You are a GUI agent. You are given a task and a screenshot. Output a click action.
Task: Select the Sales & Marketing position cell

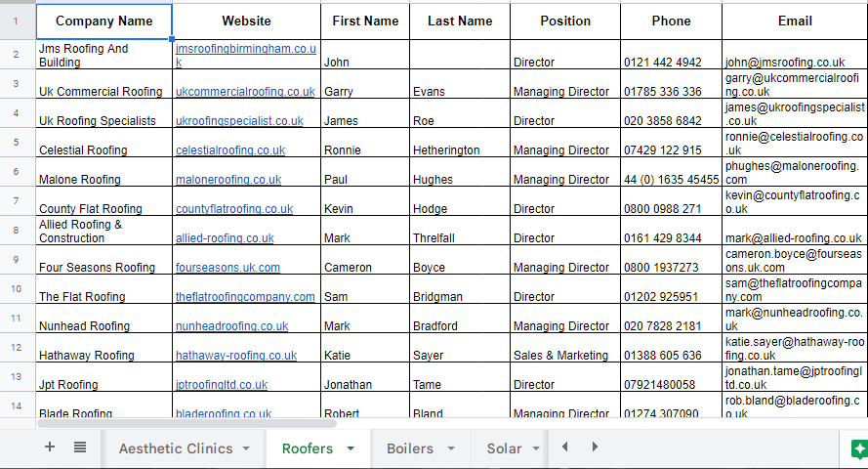point(565,348)
